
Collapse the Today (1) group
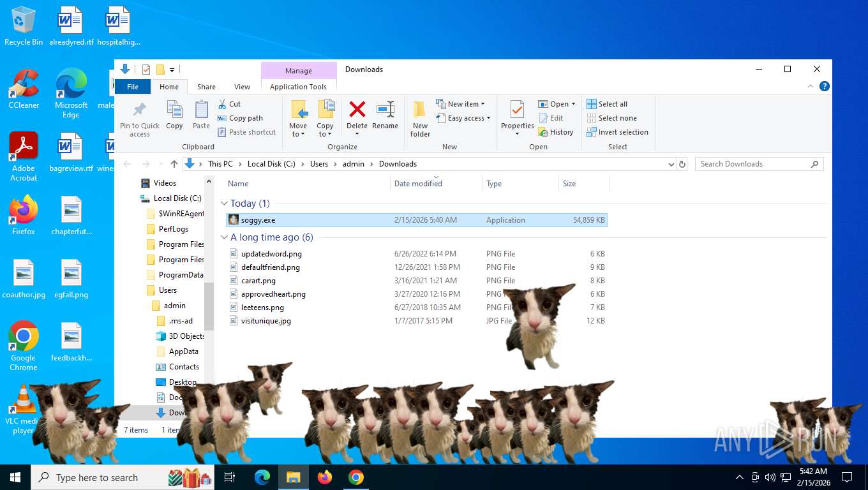pos(224,204)
